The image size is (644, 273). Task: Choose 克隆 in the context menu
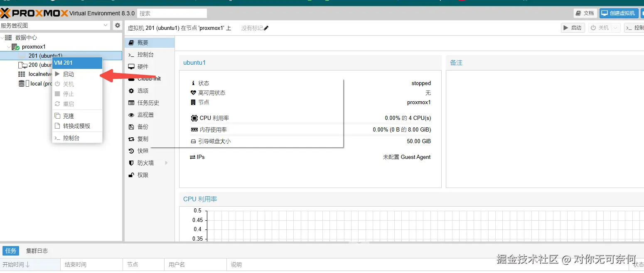point(77,116)
